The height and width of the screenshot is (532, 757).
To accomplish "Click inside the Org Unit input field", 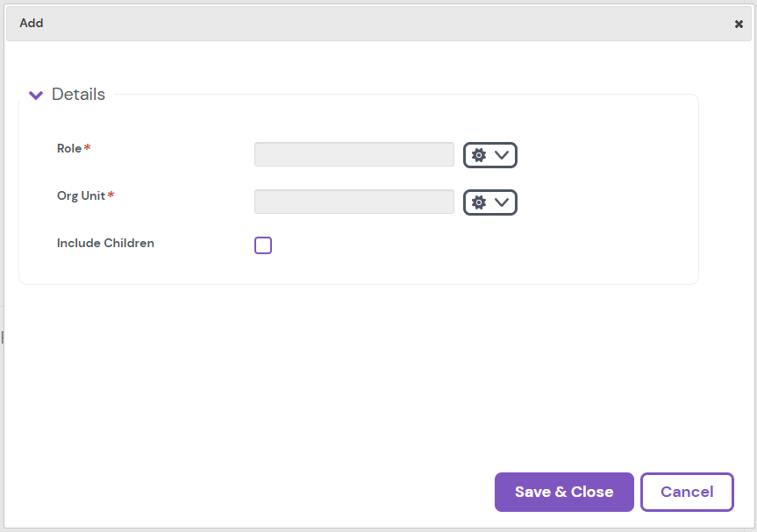I will [x=354, y=202].
